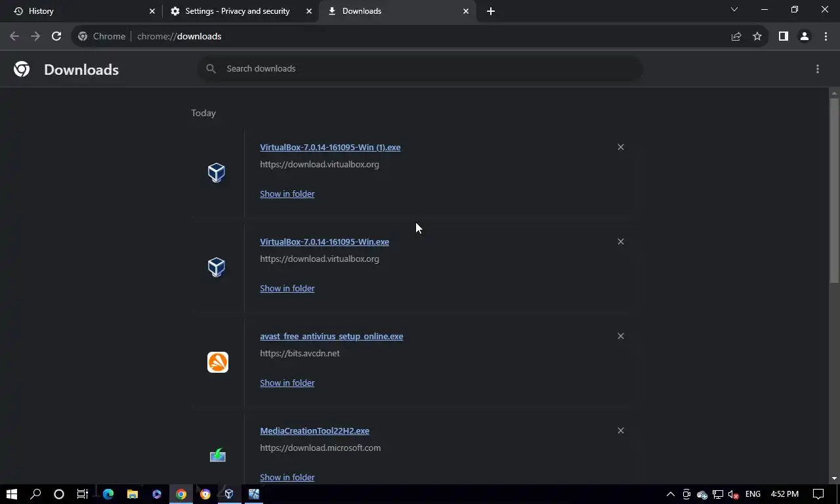Open Task View in taskbar
Image resolution: width=840 pixels, height=504 pixels.
point(83,494)
